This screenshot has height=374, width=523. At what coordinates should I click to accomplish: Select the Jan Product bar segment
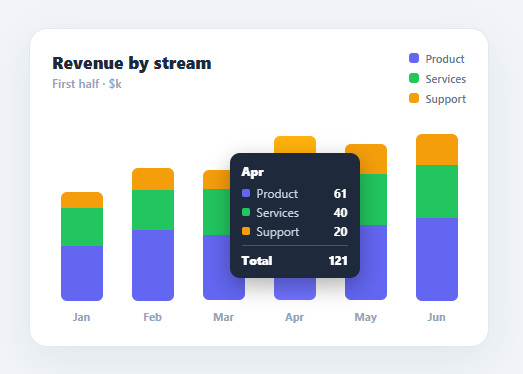pyautogui.click(x=82, y=273)
